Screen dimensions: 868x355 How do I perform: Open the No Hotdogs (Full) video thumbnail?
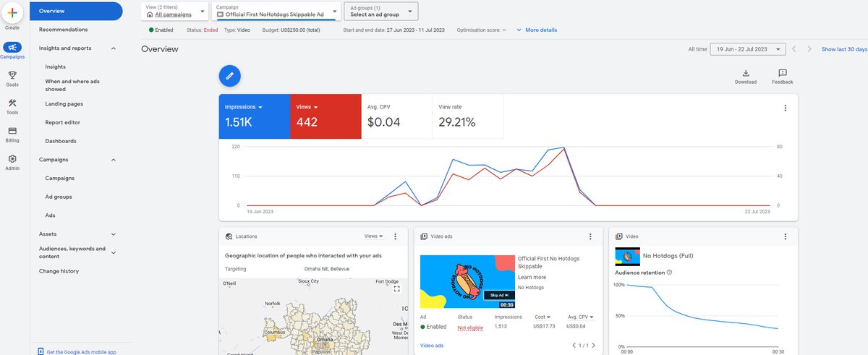(626, 256)
